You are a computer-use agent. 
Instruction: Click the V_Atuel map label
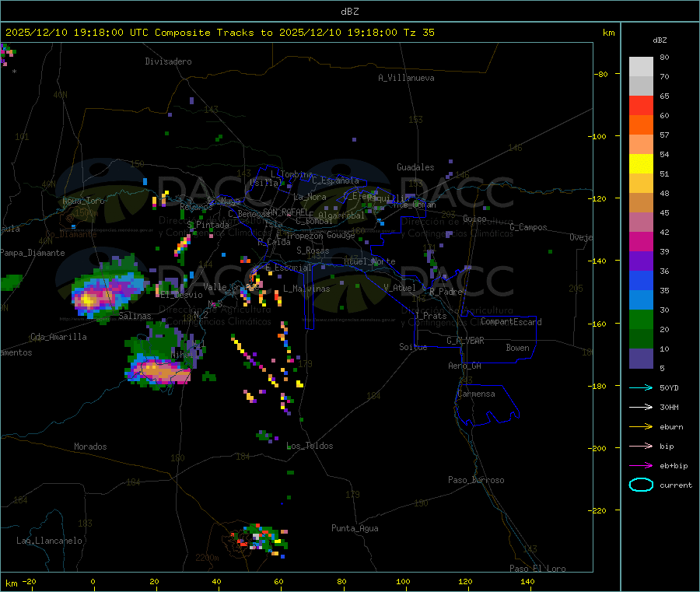click(x=400, y=288)
